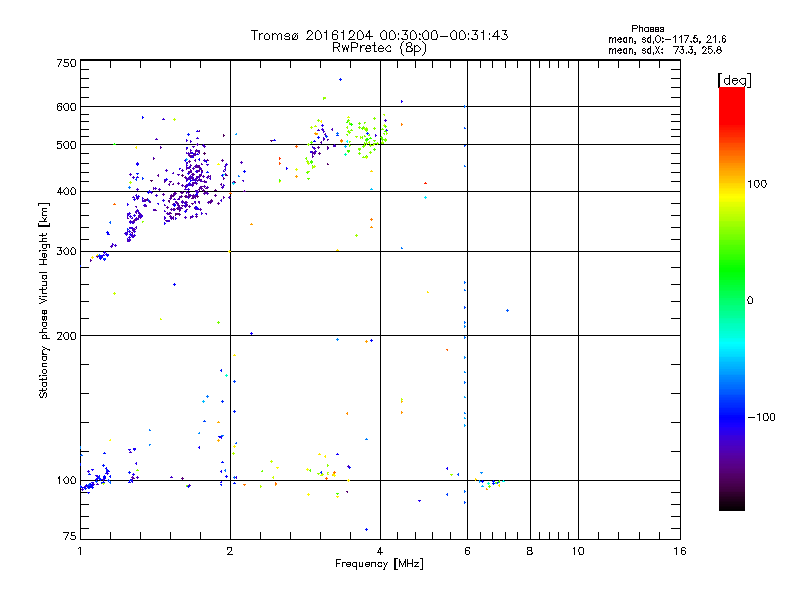This screenshot has height=600, width=800.
Task: Click the y-axis tick label '400'
Action: 66,191
